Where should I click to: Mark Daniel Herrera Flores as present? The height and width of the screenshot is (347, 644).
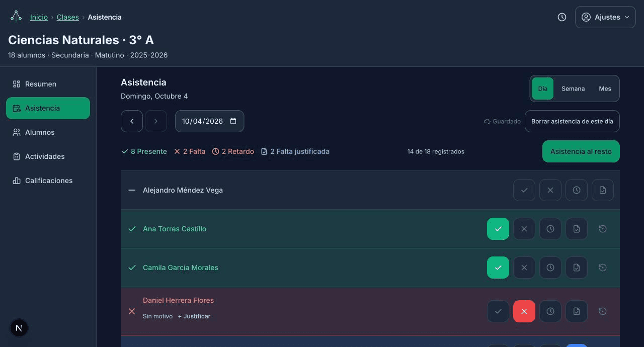498,311
